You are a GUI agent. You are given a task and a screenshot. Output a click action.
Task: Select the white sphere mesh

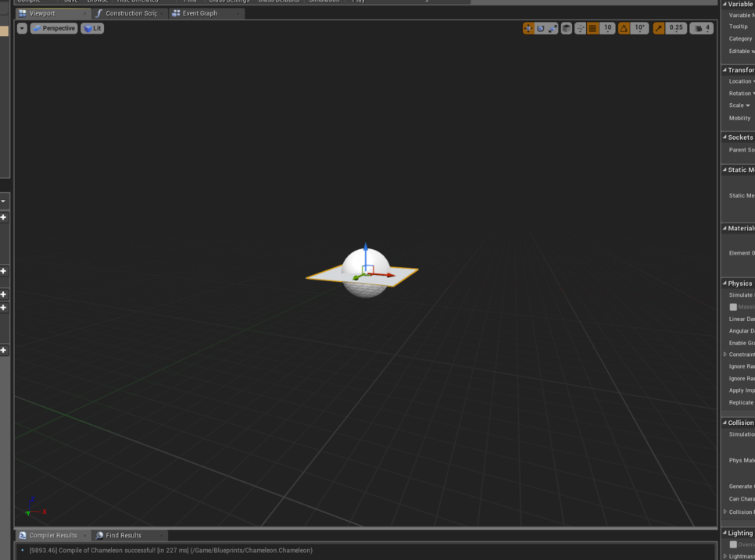click(x=366, y=258)
